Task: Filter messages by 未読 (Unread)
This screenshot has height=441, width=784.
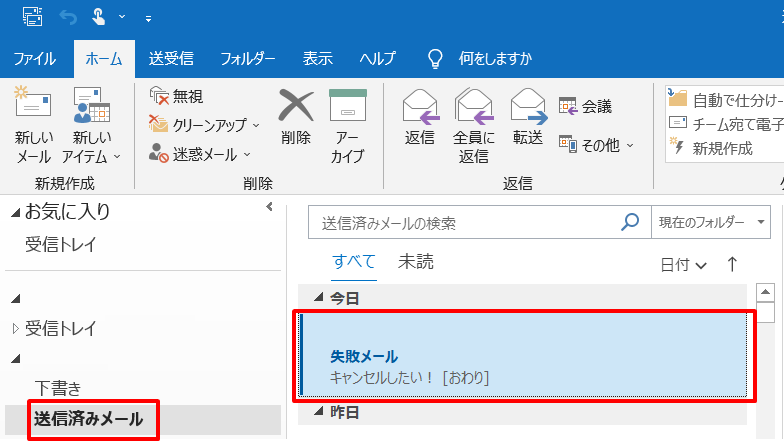Action: coord(415,262)
